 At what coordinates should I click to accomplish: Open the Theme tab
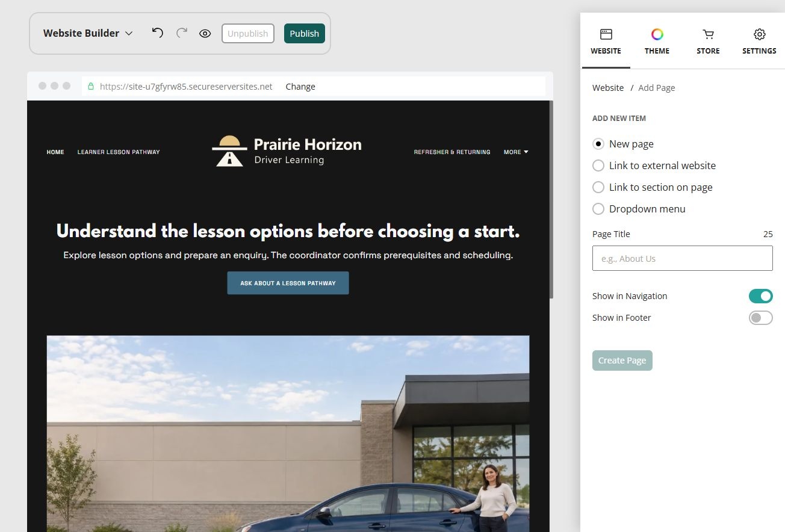click(x=657, y=42)
